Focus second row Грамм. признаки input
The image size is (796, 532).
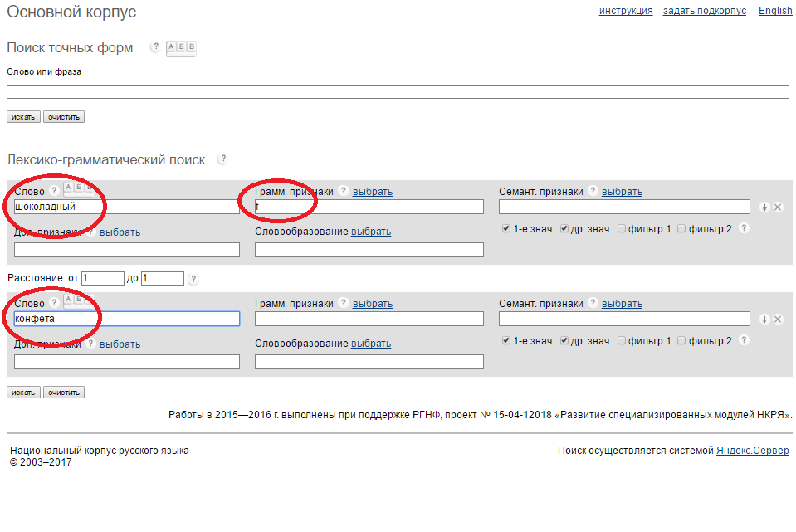[x=369, y=319]
